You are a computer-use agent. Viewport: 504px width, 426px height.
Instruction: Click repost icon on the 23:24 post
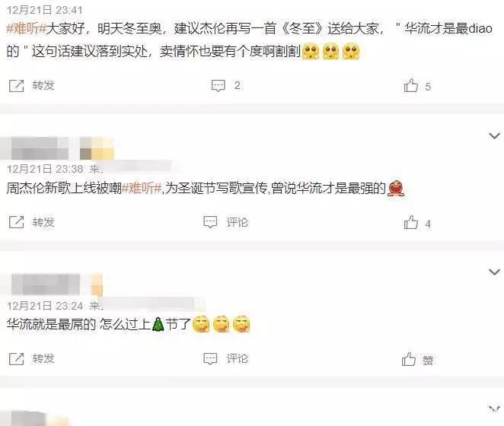coord(17,358)
